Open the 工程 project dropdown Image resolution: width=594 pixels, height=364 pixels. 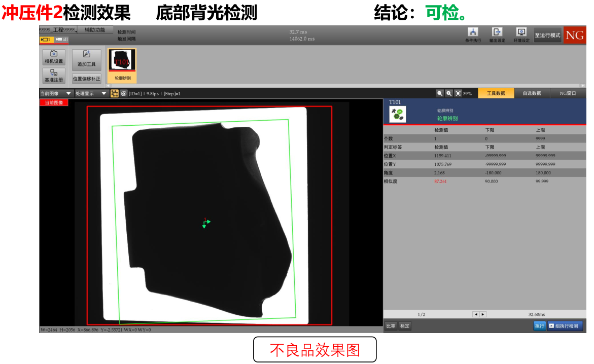58,30
